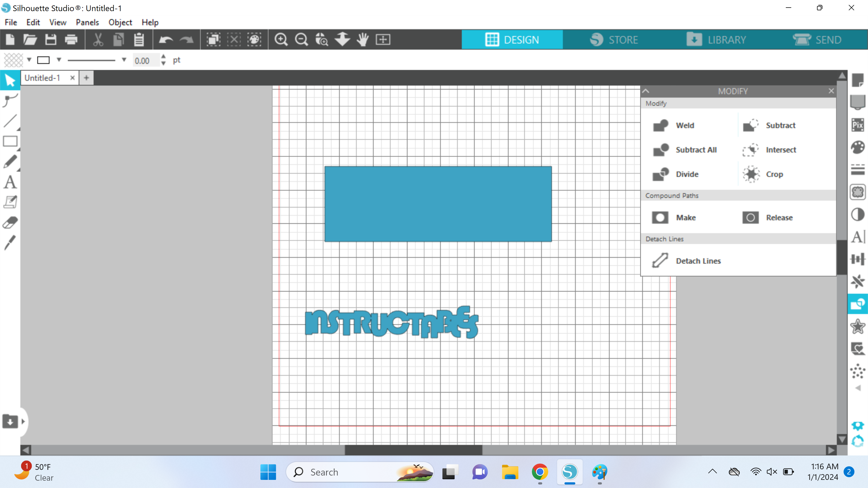Switch to the LIBRARY tab
This screenshot has width=868, height=488.
pyautogui.click(x=716, y=39)
